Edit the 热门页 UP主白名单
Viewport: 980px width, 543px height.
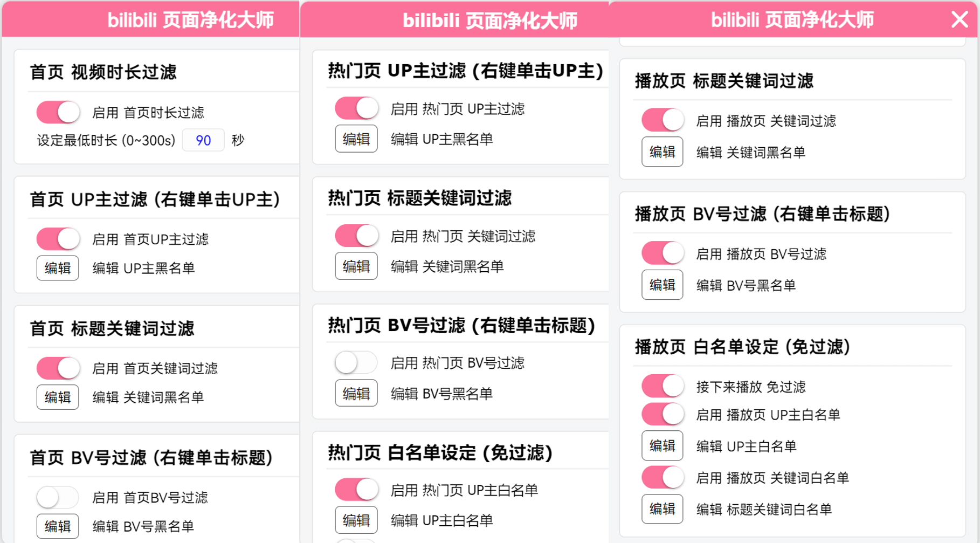click(x=356, y=520)
